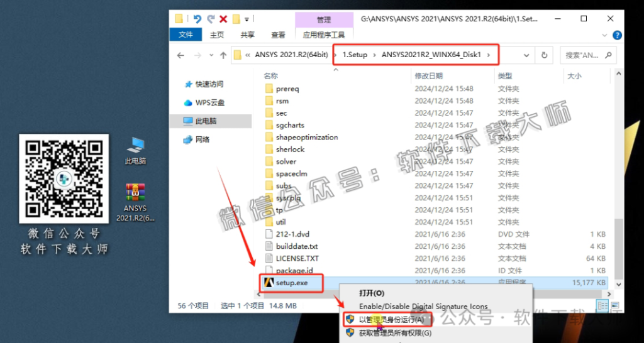Image resolution: width=644 pixels, height=343 pixels.
Task: Click the 212-1.dvd file icon
Action: click(x=269, y=234)
